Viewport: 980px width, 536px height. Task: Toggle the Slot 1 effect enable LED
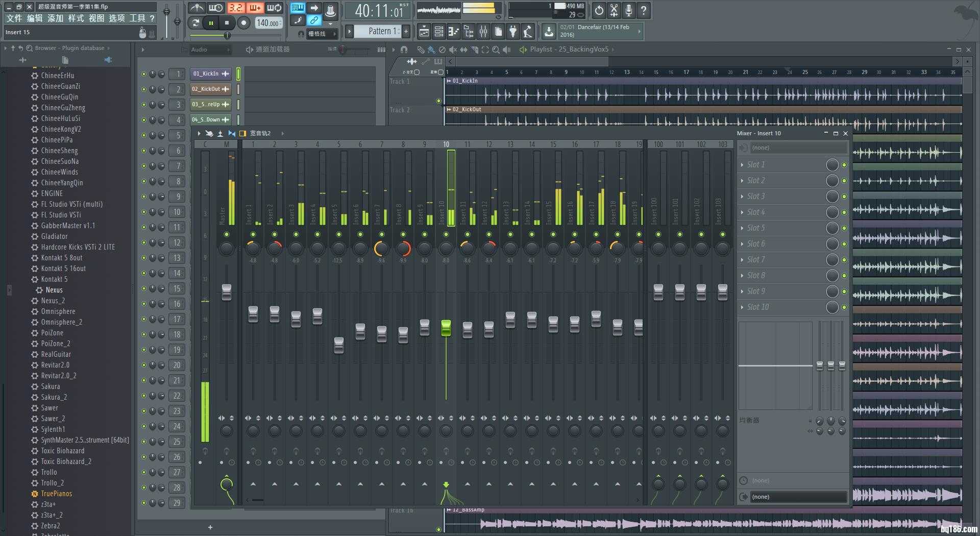coord(844,165)
